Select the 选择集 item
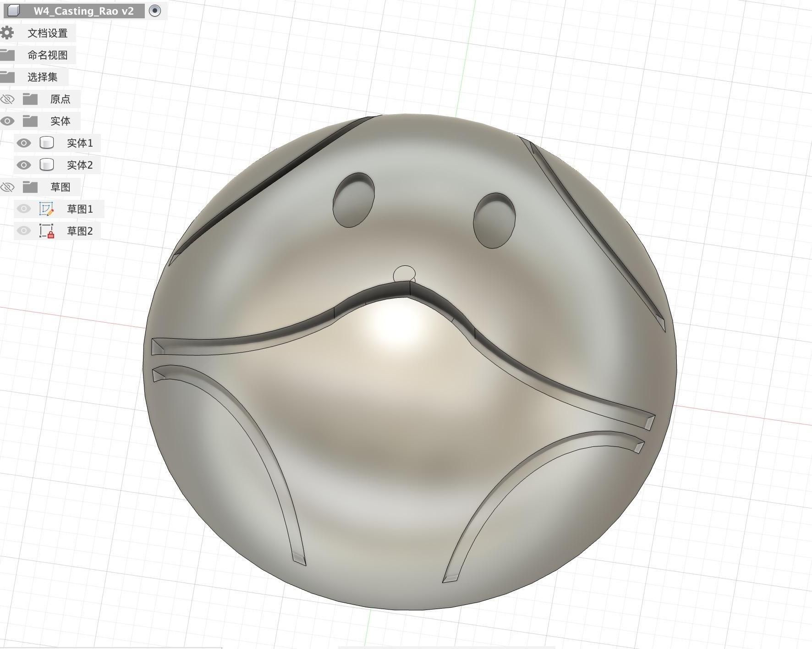Image resolution: width=812 pixels, height=649 pixels. click(43, 77)
